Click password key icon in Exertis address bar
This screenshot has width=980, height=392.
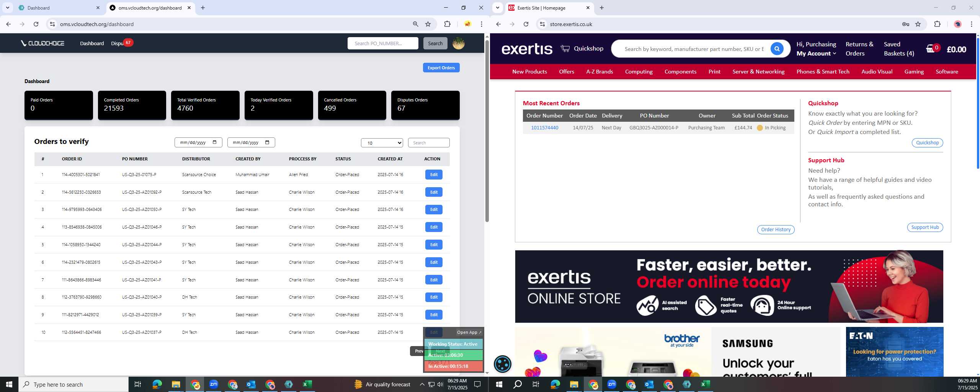point(905,24)
